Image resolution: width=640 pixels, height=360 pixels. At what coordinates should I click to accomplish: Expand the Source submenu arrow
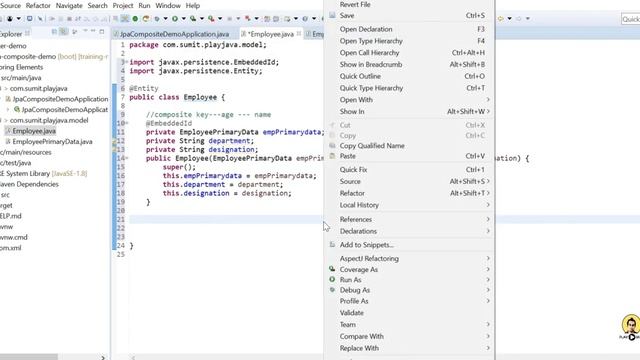[x=488, y=181]
